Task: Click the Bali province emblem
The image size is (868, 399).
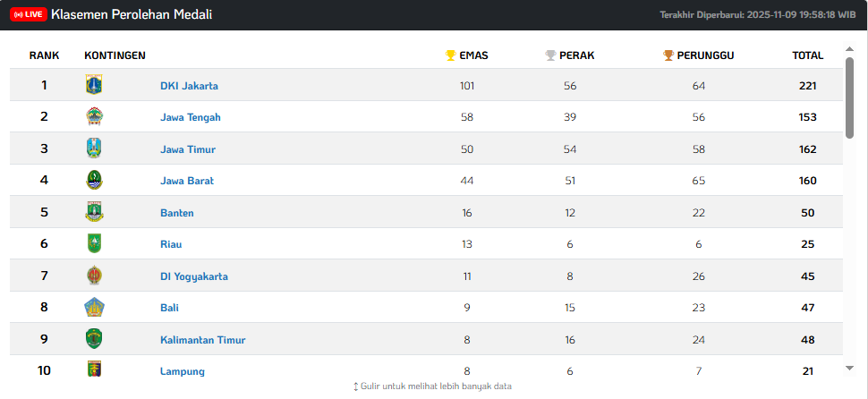Action: [94, 307]
